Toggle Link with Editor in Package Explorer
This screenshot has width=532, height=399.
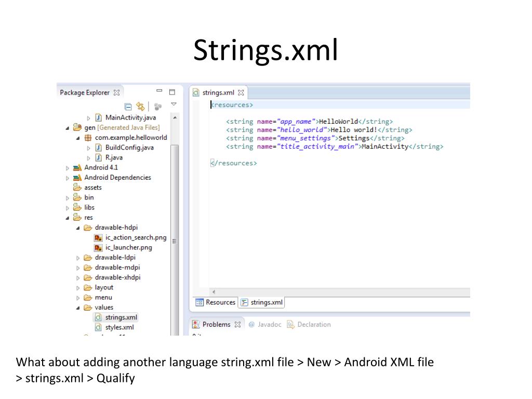click(140, 107)
